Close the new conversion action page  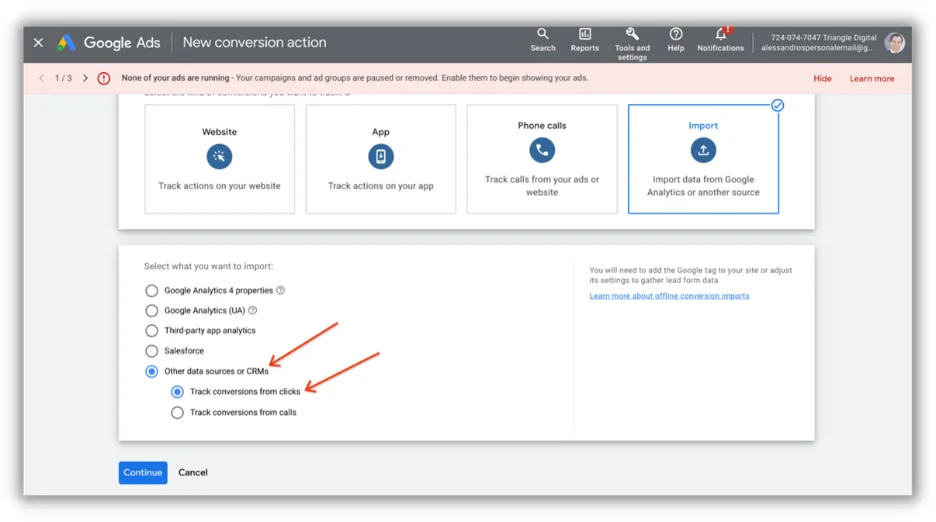click(38, 42)
